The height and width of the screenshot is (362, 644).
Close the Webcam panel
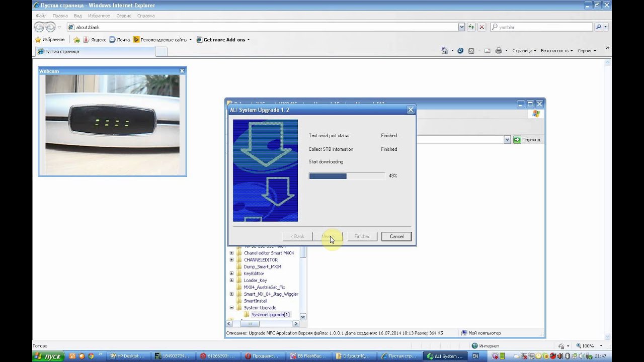(182, 71)
